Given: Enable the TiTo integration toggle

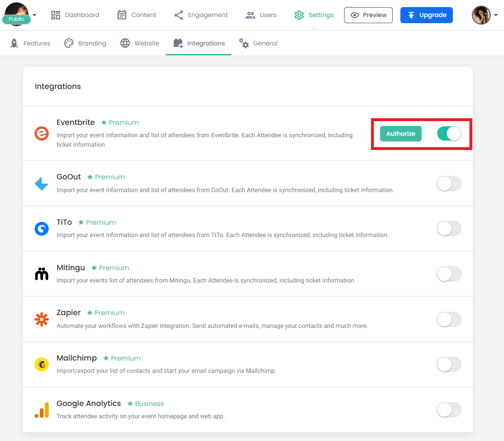Looking at the screenshot, I should coord(449,229).
